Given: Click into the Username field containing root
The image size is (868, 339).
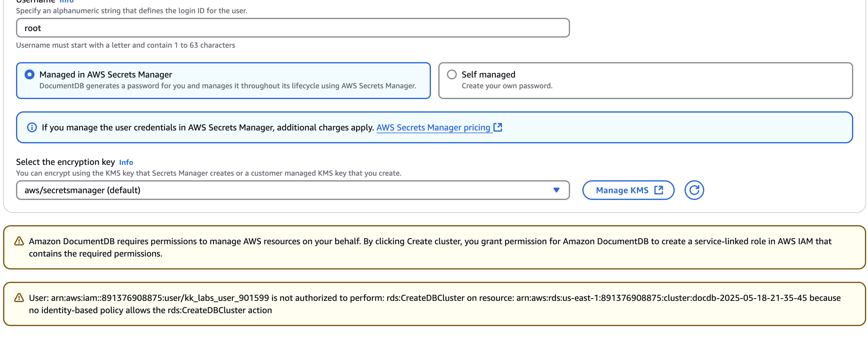Looking at the screenshot, I should coord(292,28).
